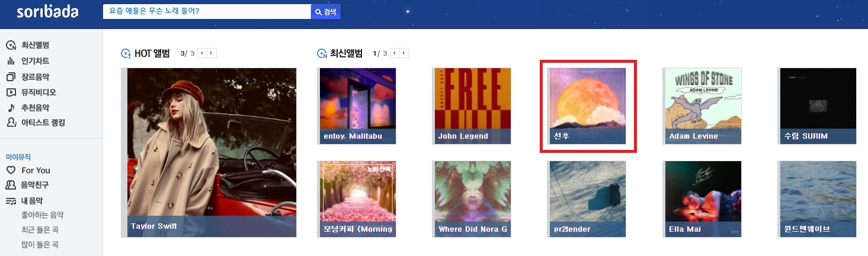This screenshot has height=256, width=868.
Task: Open Adam Levine Wings of Stone album
Action: point(702,106)
